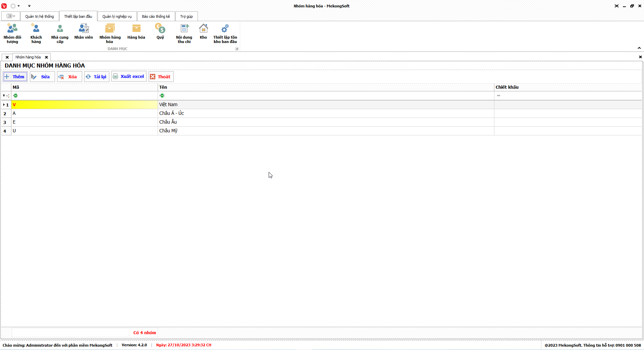
Task: Click the code cell U
Action: point(85,131)
